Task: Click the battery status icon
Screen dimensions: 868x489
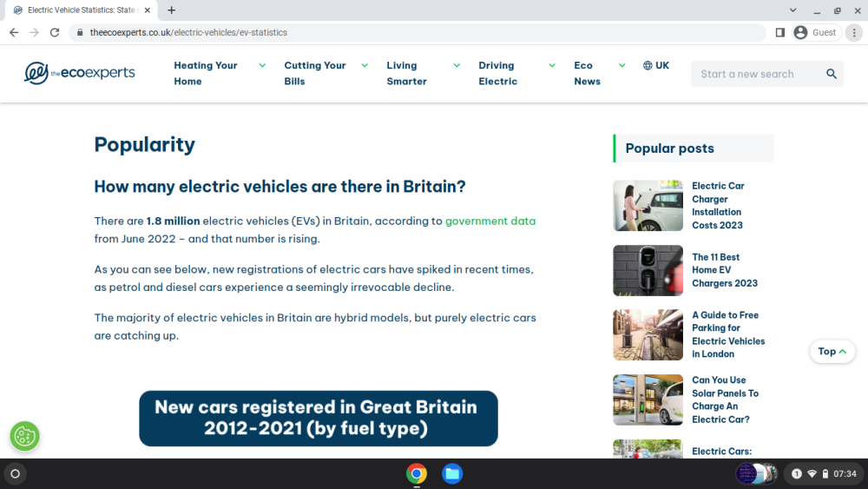Action: tap(825, 473)
